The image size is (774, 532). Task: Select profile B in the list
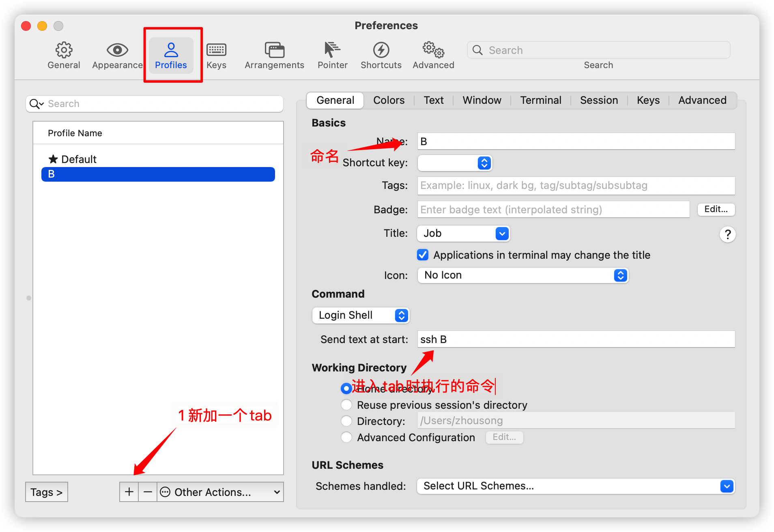tap(158, 174)
